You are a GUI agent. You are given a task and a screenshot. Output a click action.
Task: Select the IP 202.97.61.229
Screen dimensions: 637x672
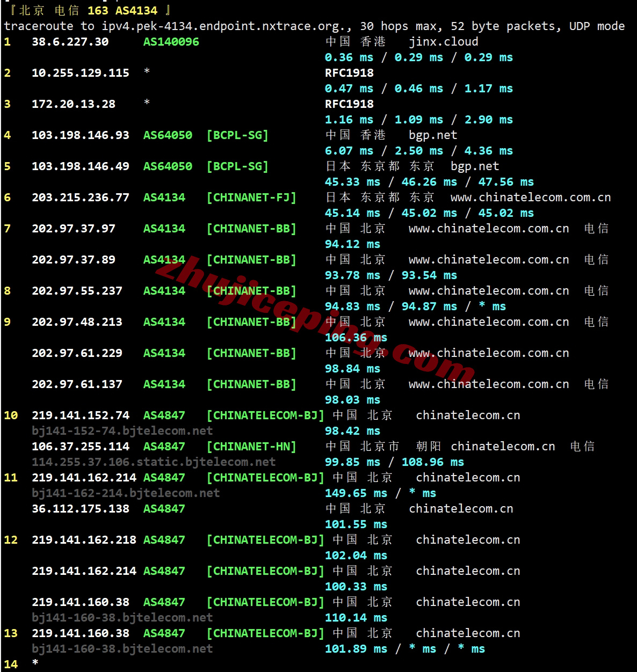(x=77, y=353)
